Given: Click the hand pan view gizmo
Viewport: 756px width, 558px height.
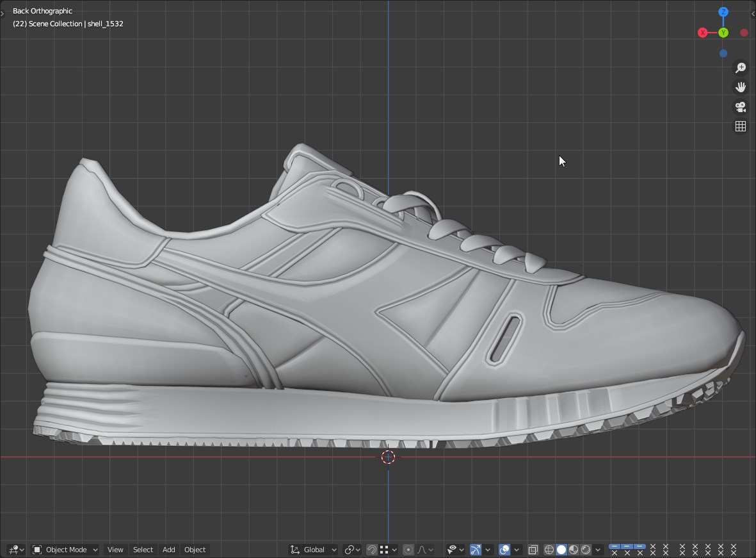Looking at the screenshot, I should 741,87.
